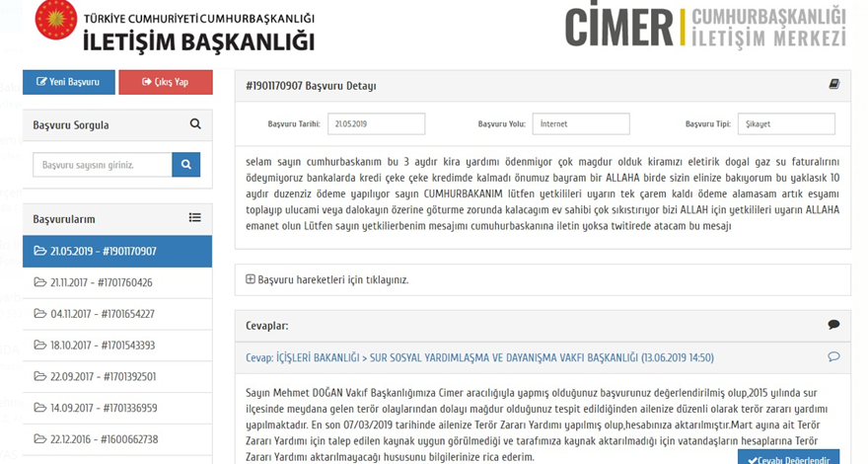Click the filled speech bubble icon in Cevaplar header
Viewport: 868px width, 464px height.
[x=833, y=325]
